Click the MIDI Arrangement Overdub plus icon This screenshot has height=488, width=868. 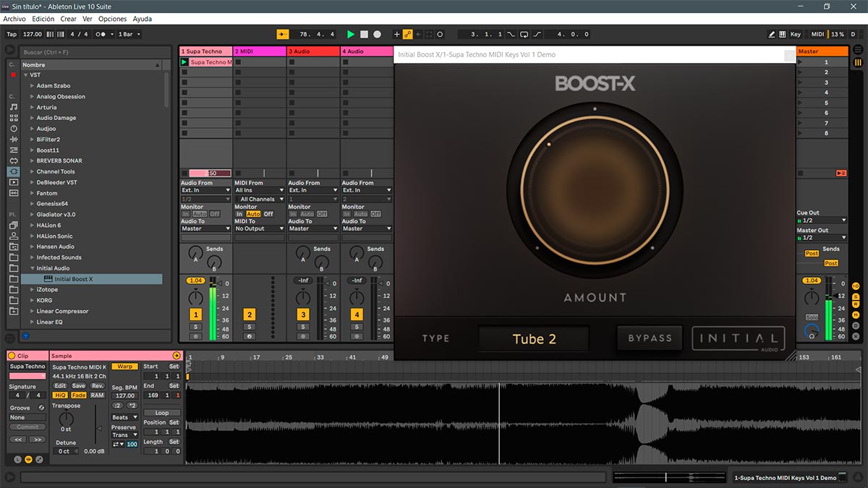396,34
